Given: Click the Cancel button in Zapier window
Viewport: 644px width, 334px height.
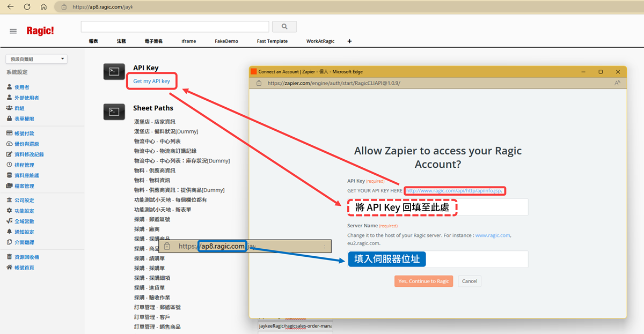Looking at the screenshot, I should [x=470, y=281].
